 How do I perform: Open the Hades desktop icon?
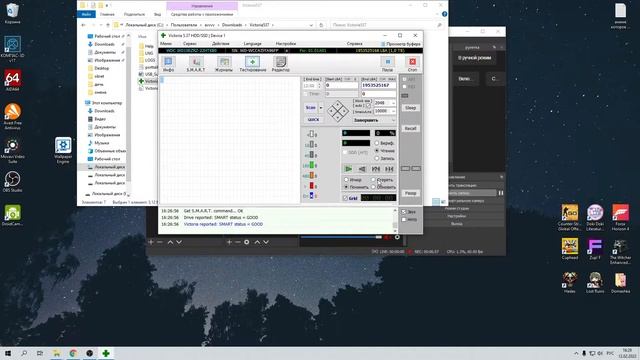pyautogui.click(x=569, y=282)
